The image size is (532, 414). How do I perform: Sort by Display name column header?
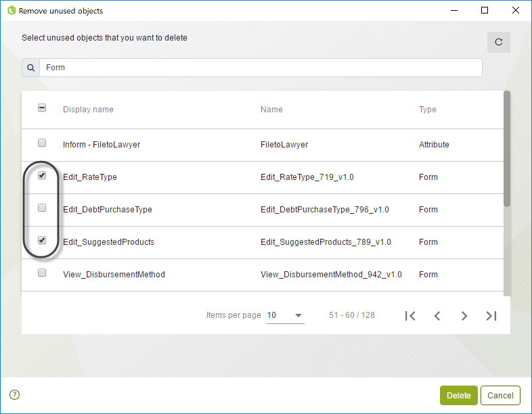pos(88,110)
